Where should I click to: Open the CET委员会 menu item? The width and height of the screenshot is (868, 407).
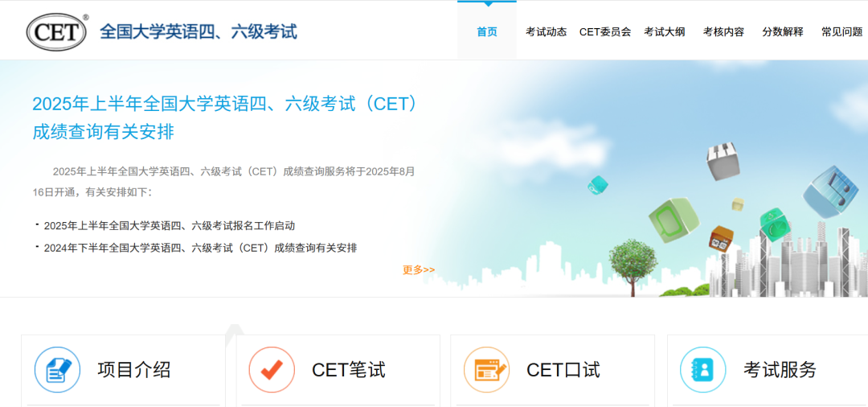[605, 32]
